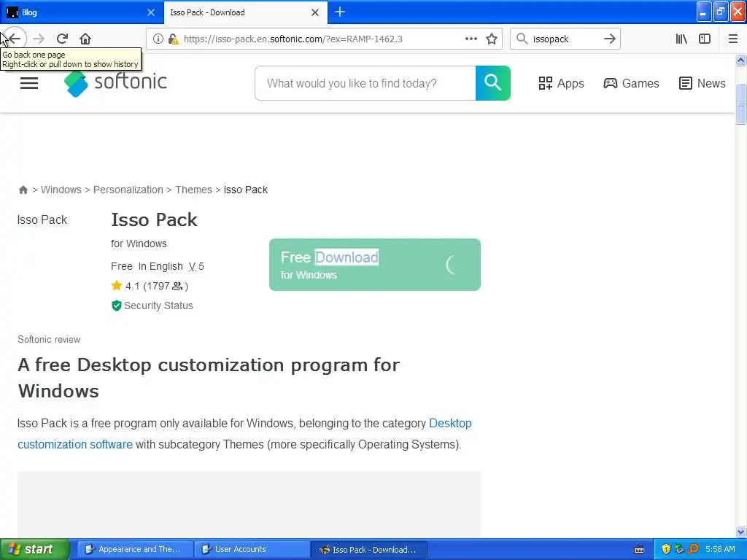Image resolution: width=747 pixels, height=560 pixels.
Task: Click the security shield tray icon
Action: [666, 549]
